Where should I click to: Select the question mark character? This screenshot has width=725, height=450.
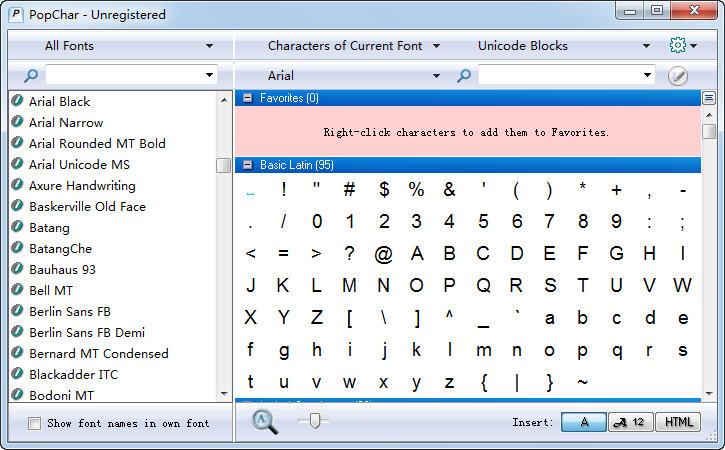pos(350,253)
